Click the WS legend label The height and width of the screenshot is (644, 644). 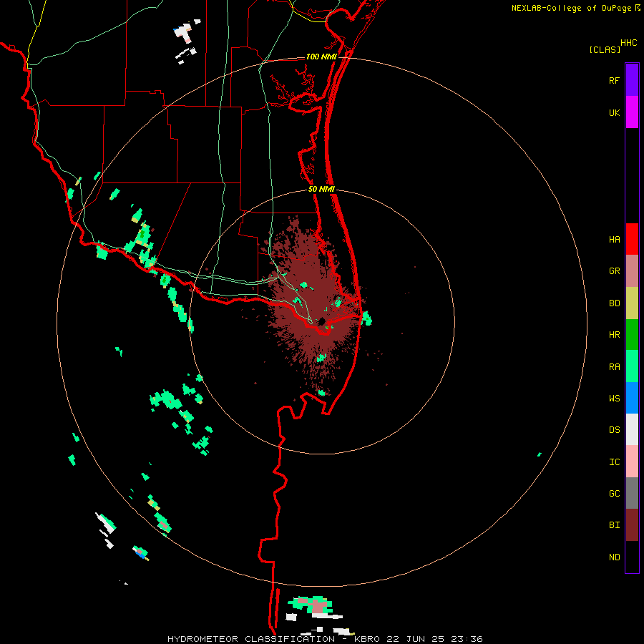pos(614,398)
